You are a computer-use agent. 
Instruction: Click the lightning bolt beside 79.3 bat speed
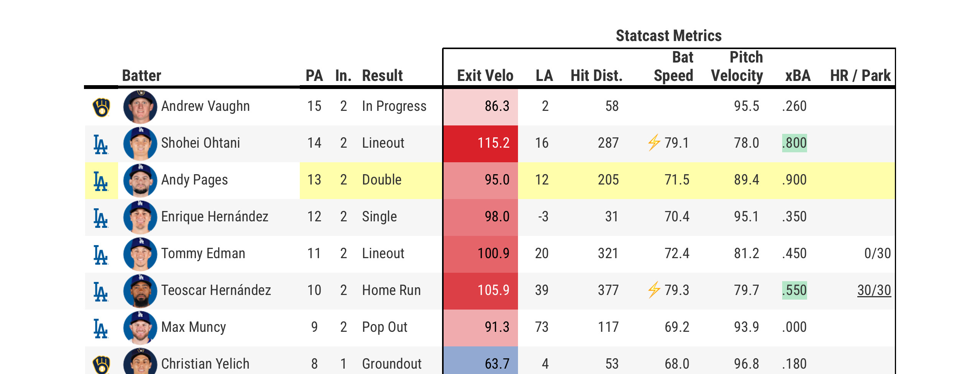(x=654, y=290)
